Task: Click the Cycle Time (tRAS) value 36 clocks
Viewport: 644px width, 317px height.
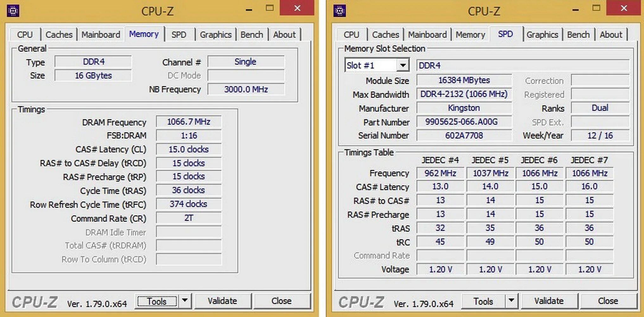Action: click(x=189, y=190)
